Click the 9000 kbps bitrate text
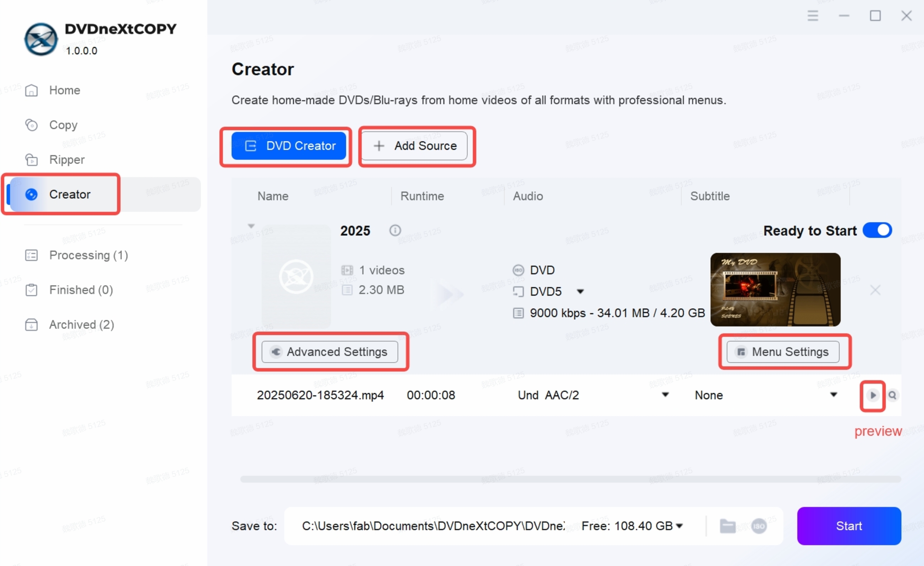Image resolution: width=924 pixels, height=566 pixels. pyautogui.click(x=617, y=313)
